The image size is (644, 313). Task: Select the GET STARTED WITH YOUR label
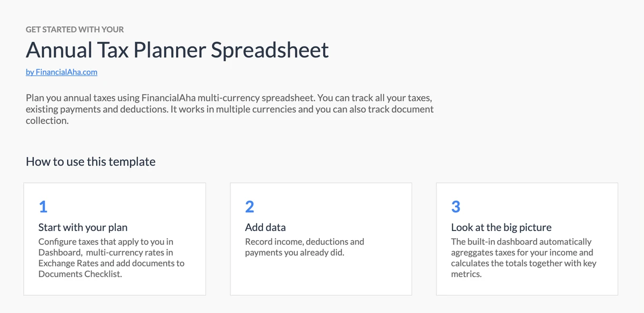(x=75, y=29)
